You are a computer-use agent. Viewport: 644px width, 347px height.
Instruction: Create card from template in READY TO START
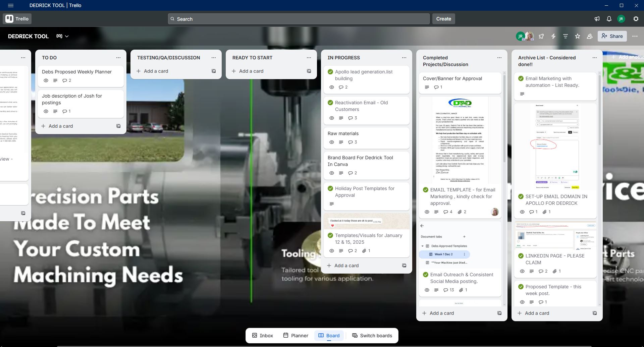point(309,71)
